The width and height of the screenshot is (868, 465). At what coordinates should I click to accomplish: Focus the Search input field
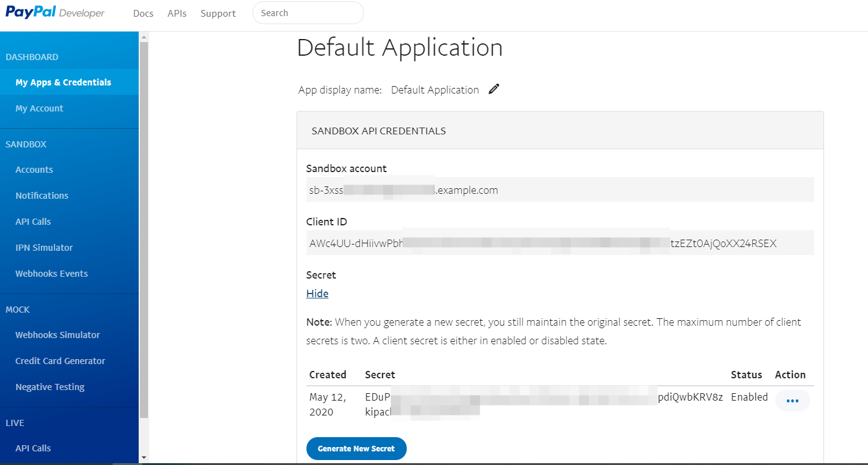click(x=308, y=13)
